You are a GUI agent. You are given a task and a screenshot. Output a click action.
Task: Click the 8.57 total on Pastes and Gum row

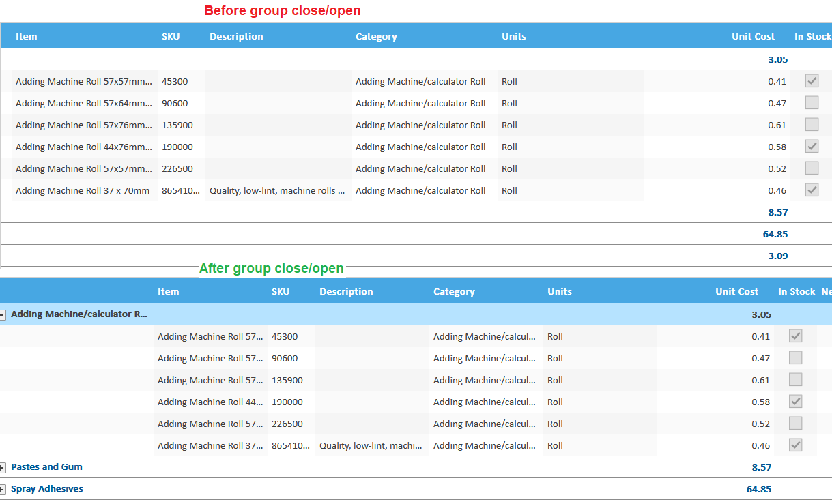(762, 467)
